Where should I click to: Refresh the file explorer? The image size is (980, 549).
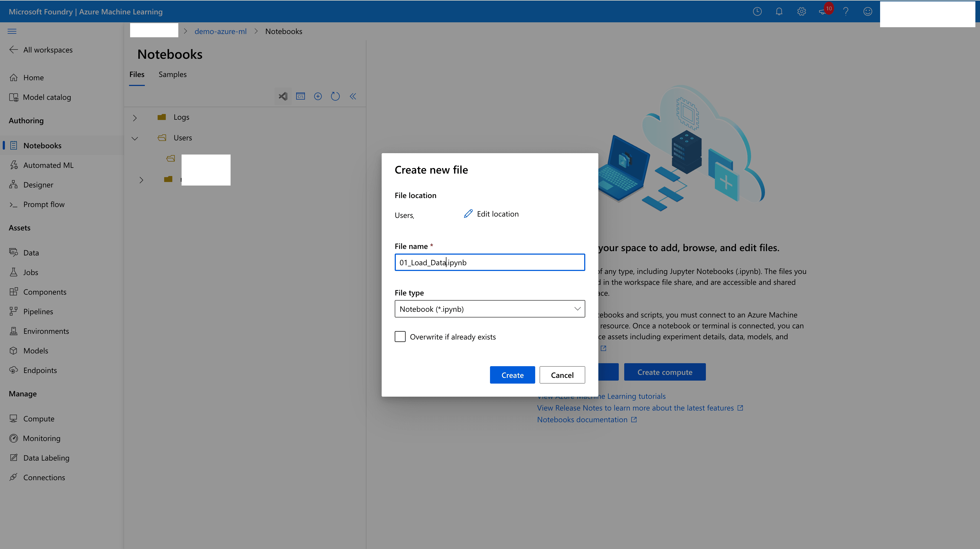[x=335, y=96]
